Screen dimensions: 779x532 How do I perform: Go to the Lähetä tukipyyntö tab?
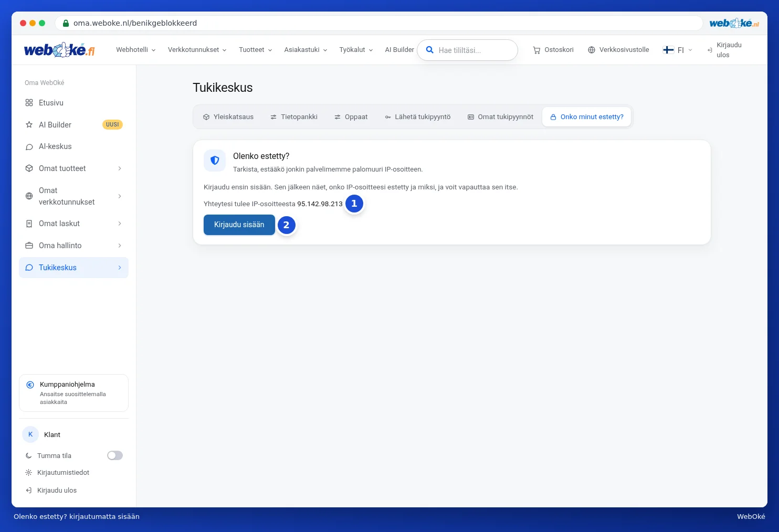tap(418, 117)
